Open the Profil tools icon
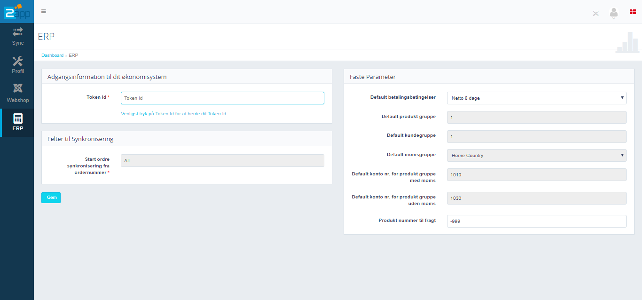The image size is (644, 300). [18, 61]
